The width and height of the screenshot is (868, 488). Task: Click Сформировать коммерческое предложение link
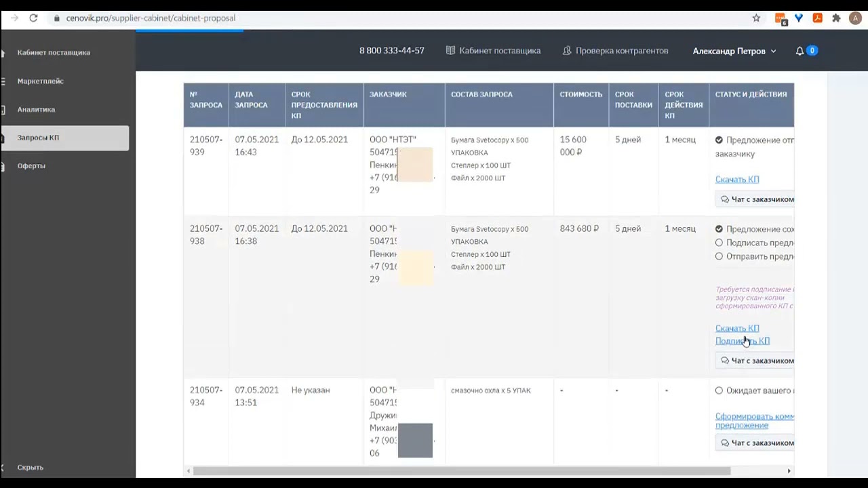[755, 421]
